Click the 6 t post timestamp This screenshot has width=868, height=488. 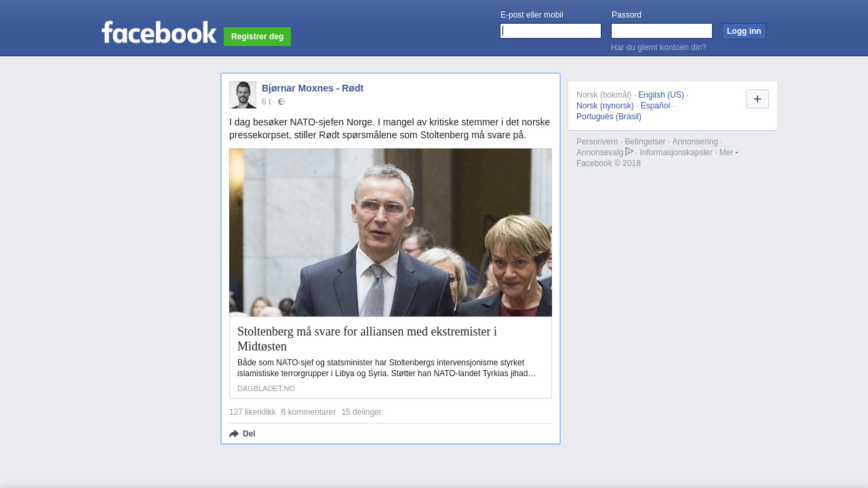point(266,102)
